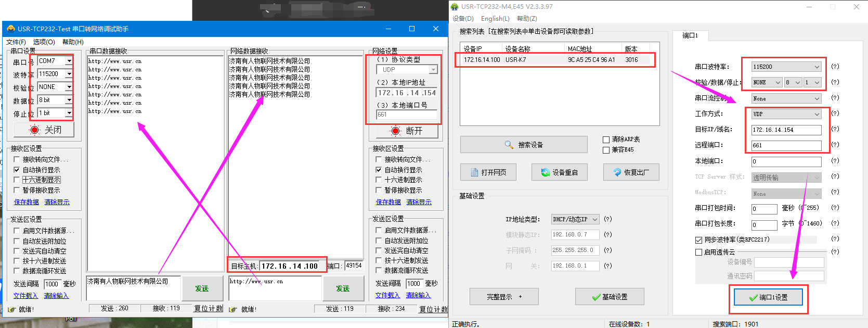Viewport: 868px width, 328px height.
Task: Click the 目标IP/域名 input field
Action: coord(786,130)
